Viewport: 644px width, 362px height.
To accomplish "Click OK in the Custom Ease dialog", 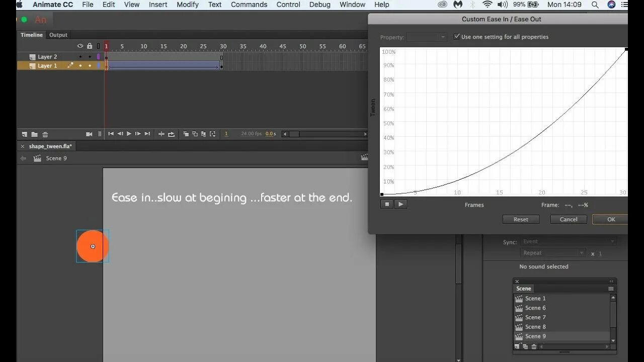I will point(611,219).
